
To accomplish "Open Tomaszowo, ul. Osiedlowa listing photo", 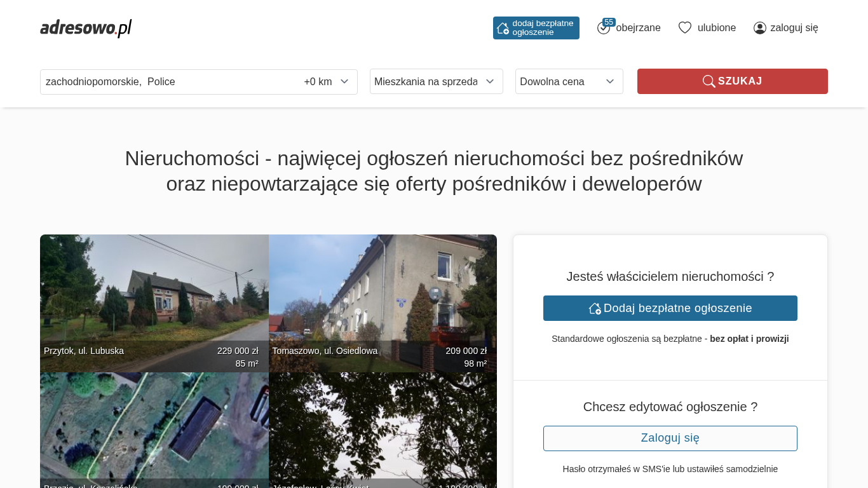I will click(383, 292).
